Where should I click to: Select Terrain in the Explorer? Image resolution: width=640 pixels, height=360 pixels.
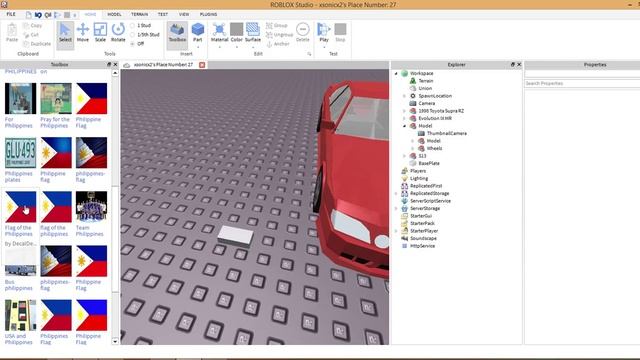tap(422, 81)
